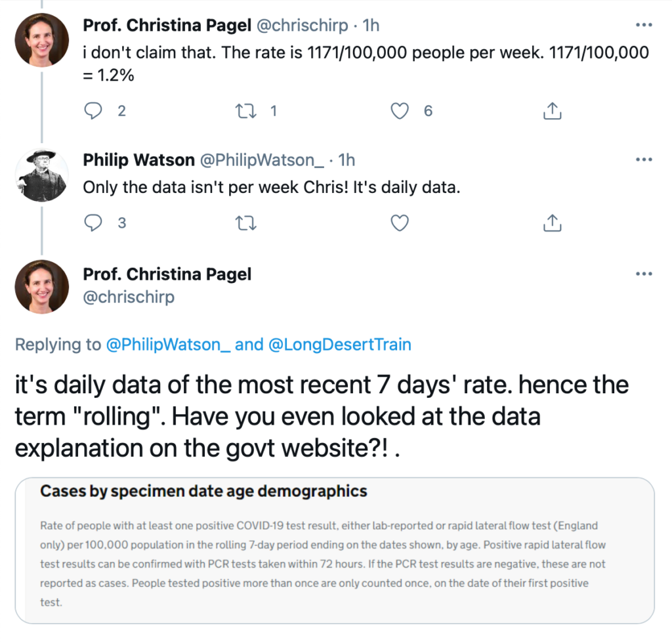Share Christina Pagel's first tweet
The image size is (672, 644).
pos(552,111)
